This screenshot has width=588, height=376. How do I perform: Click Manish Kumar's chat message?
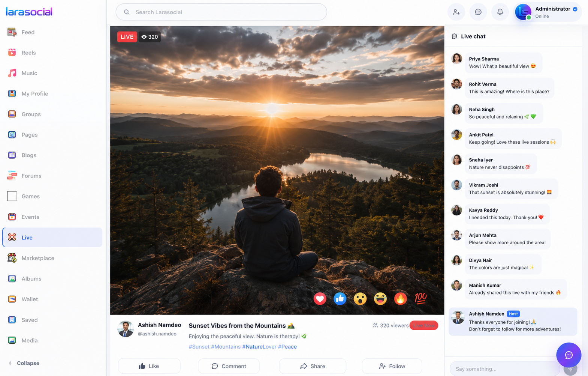pyautogui.click(x=516, y=289)
